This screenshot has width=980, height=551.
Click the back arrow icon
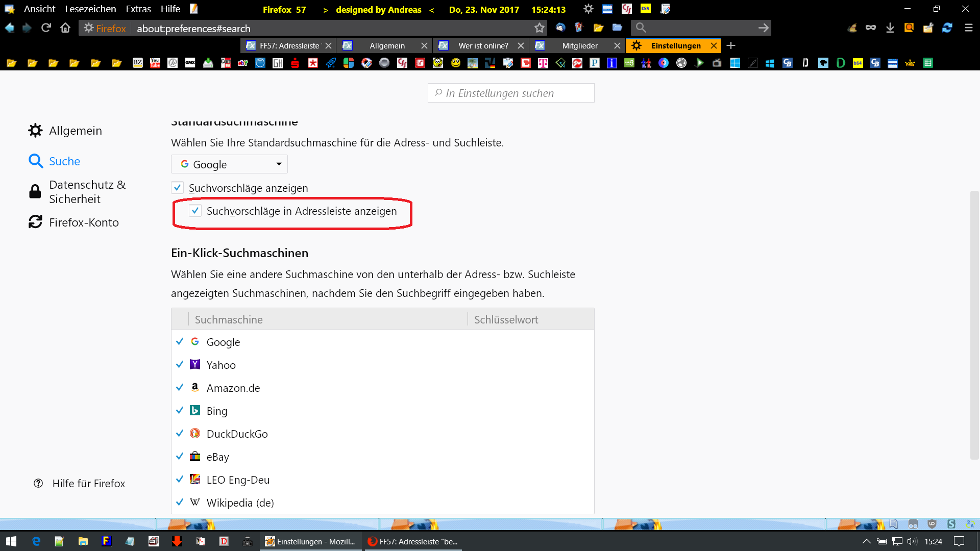click(10, 28)
